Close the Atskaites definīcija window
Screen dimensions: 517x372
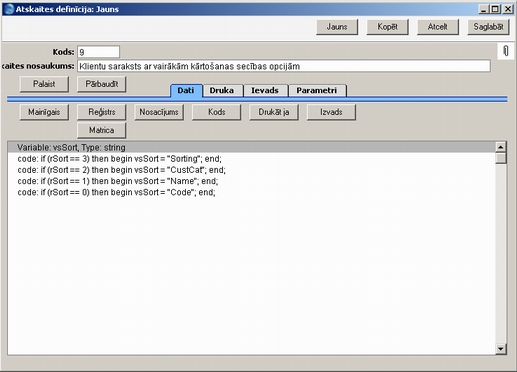tap(508, 9)
